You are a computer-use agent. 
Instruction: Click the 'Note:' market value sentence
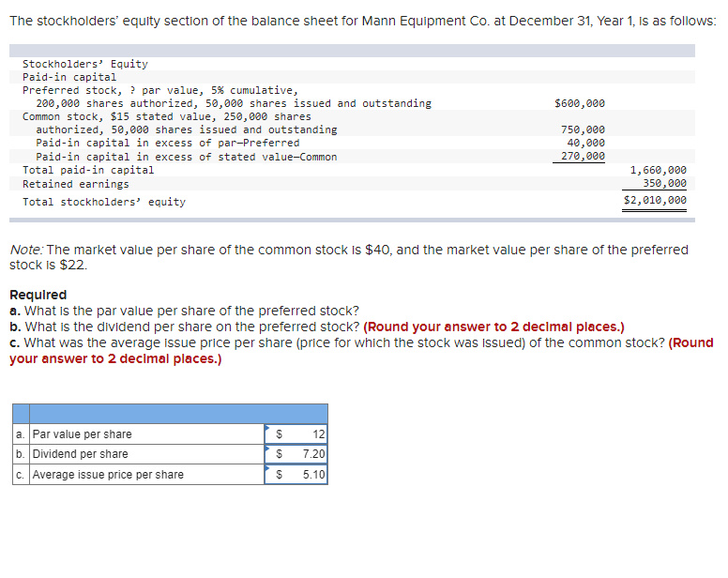tap(349, 257)
